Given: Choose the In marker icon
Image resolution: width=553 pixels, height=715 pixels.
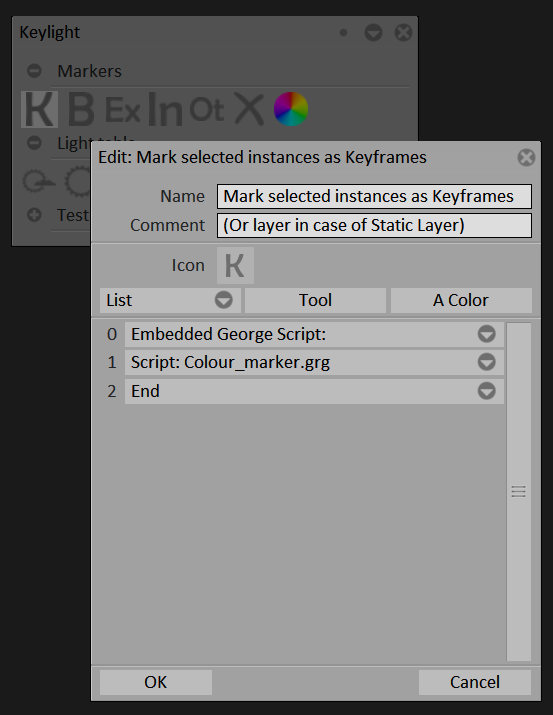Looking at the screenshot, I should 165,109.
